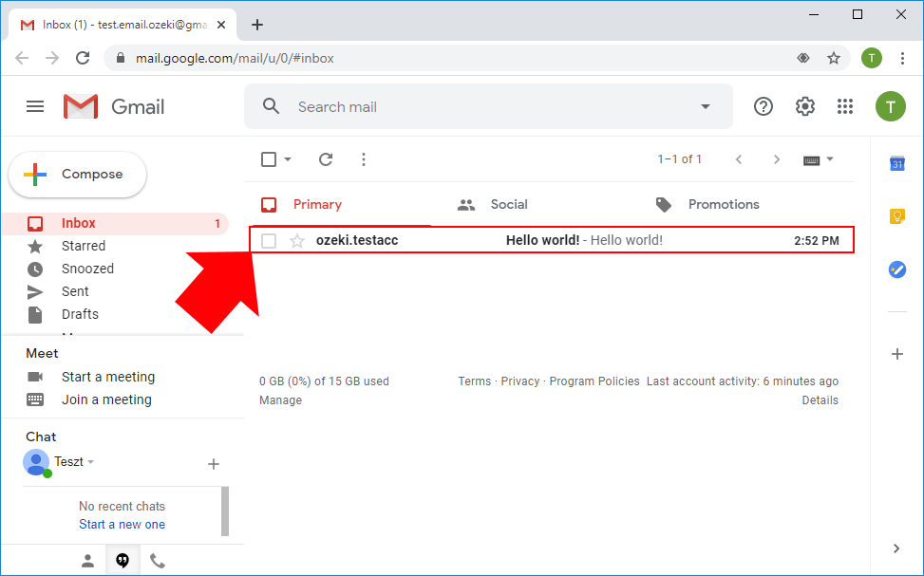Open the Inbox folder

(x=115, y=223)
